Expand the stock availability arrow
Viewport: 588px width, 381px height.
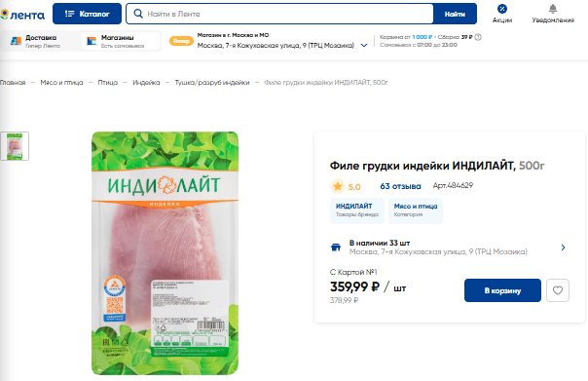coord(564,248)
